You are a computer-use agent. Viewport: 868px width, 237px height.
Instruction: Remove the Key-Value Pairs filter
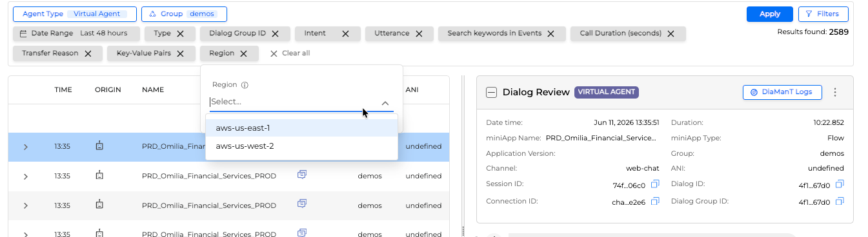pyautogui.click(x=181, y=53)
